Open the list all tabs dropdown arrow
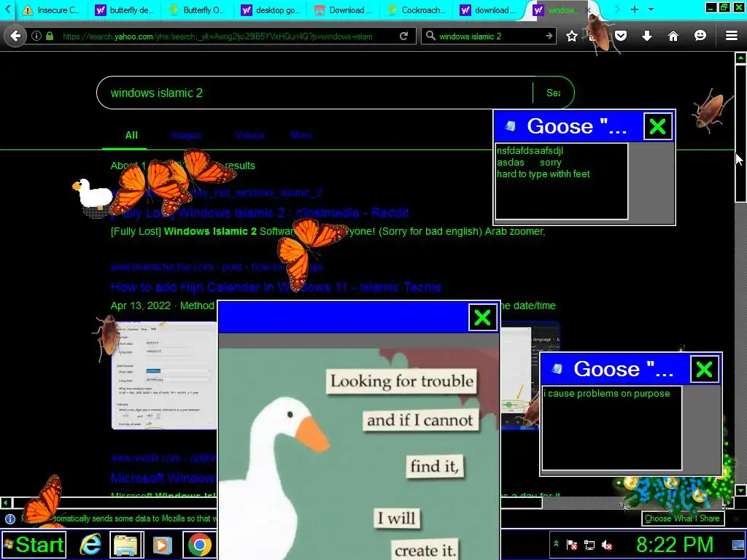Viewport: 747px width, 560px height. [651, 9]
